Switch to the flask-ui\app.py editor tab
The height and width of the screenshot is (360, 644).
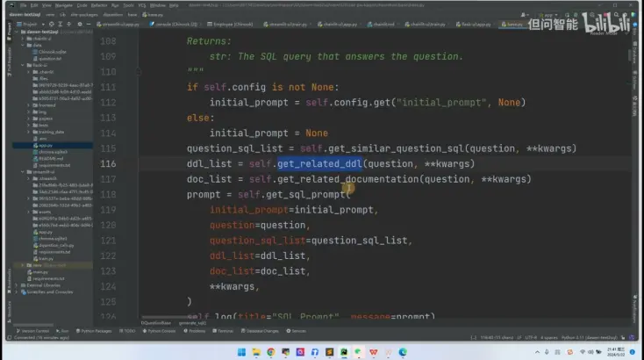pyautogui.click(x=474, y=25)
